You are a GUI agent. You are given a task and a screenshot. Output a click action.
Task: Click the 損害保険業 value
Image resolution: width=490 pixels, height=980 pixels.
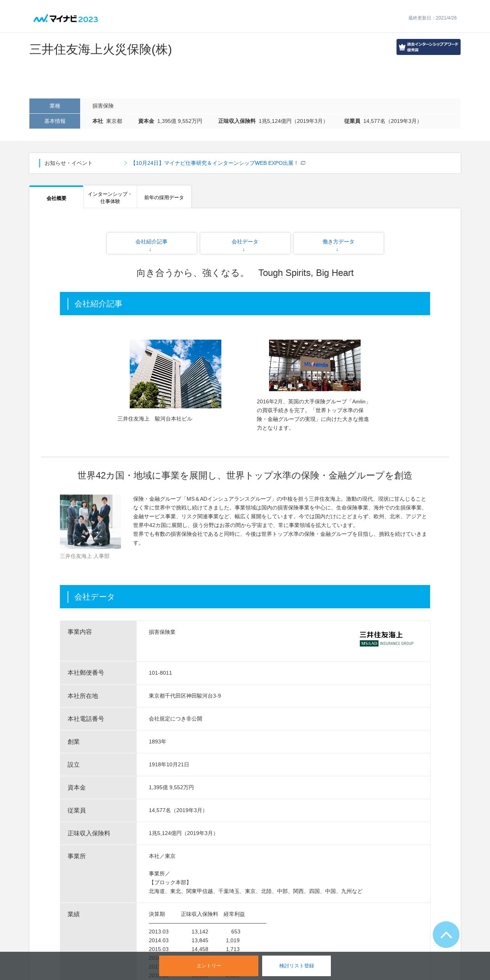click(x=162, y=632)
